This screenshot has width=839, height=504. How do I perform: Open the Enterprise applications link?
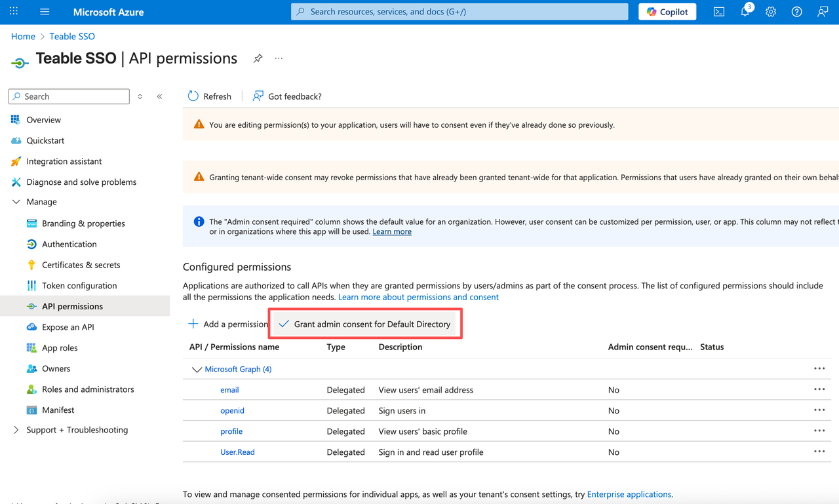pos(629,494)
